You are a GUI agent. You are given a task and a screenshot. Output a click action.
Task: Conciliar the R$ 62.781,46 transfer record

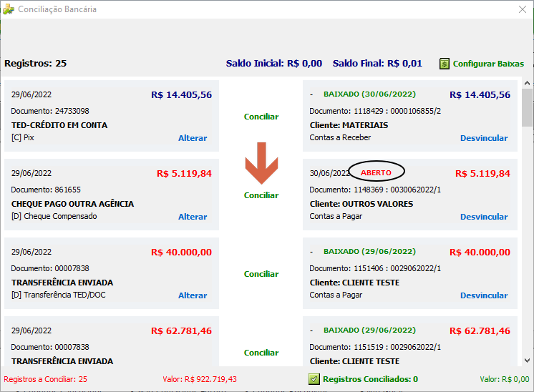pyautogui.click(x=261, y=353)
